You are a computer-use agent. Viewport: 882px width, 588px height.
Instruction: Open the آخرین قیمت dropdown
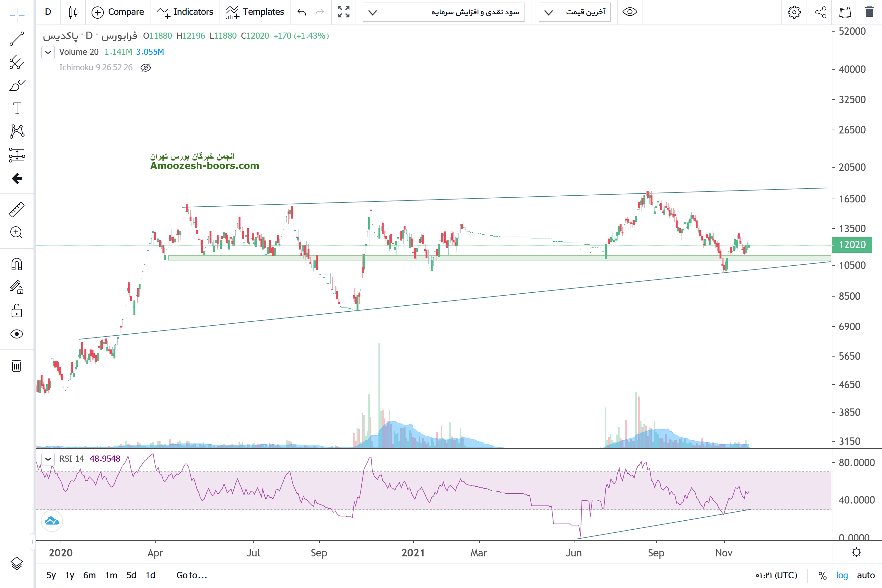(x=574, y=12)
